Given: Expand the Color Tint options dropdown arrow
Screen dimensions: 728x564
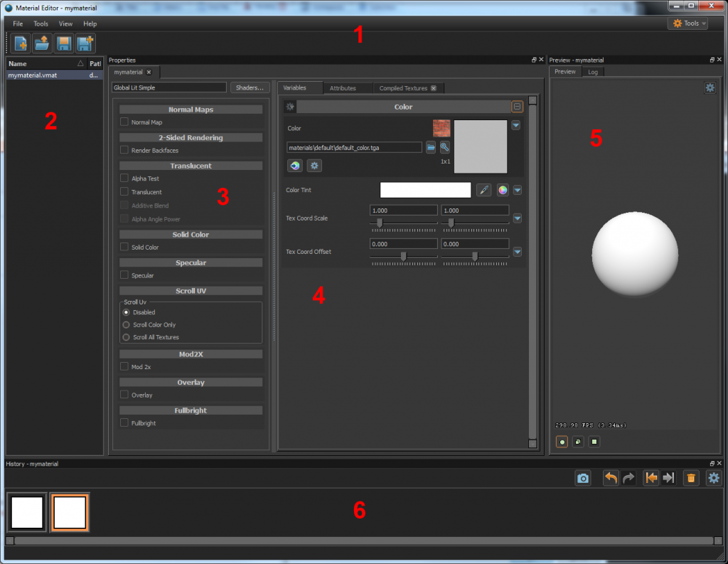Looking at the screenshot, I should coord(516,190).
